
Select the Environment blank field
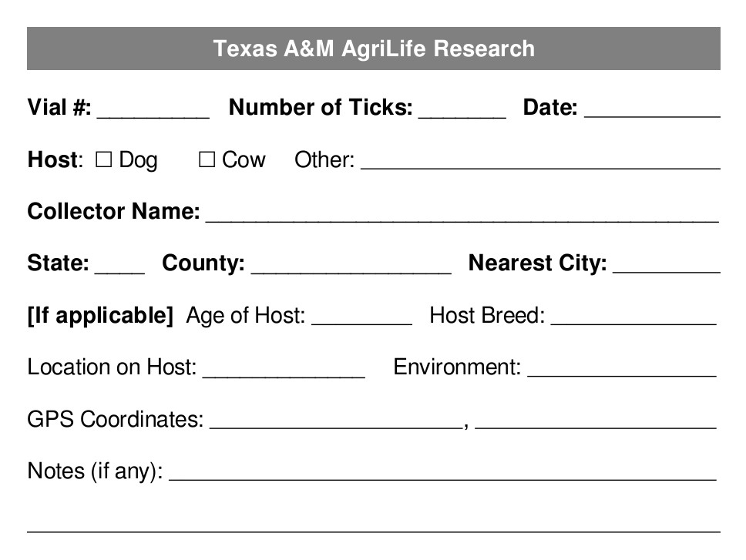[621, 368]
